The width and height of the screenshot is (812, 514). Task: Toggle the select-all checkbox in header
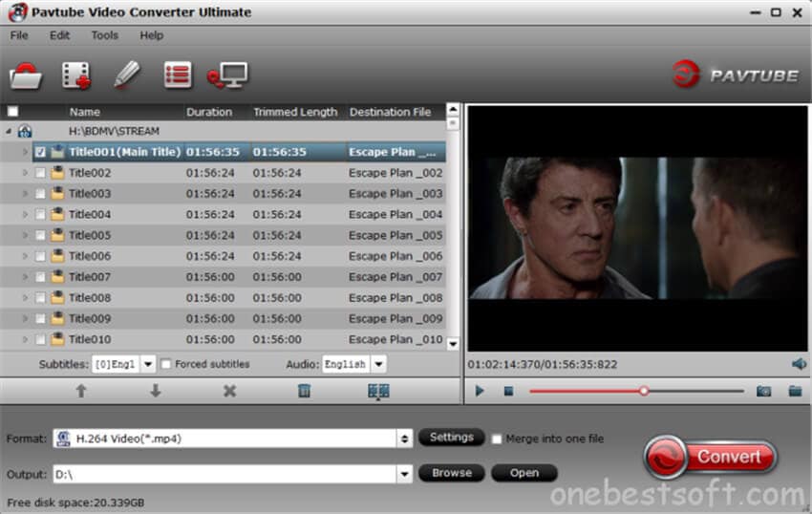click(x=13, y=112)
